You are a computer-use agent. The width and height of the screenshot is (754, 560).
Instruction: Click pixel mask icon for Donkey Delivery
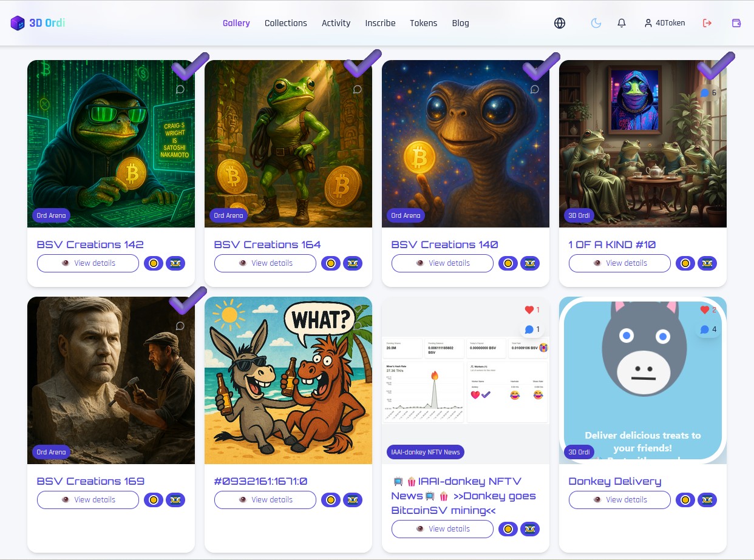click(707, 500)
